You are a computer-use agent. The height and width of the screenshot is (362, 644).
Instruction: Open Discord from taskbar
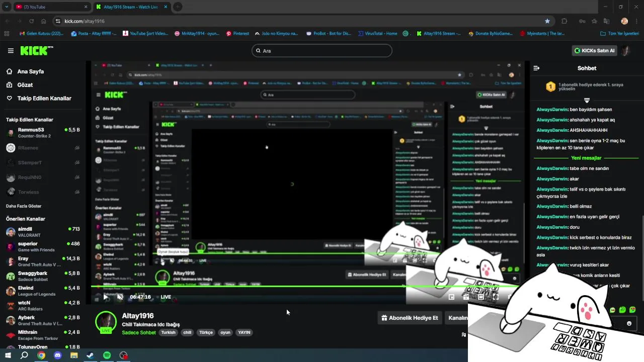[57, 355]
